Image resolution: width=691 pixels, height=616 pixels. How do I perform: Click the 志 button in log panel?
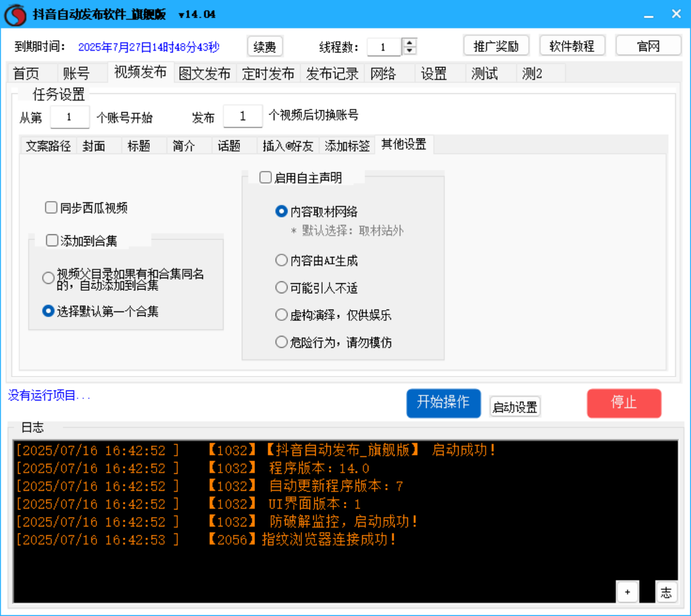[x=666, y=592]
